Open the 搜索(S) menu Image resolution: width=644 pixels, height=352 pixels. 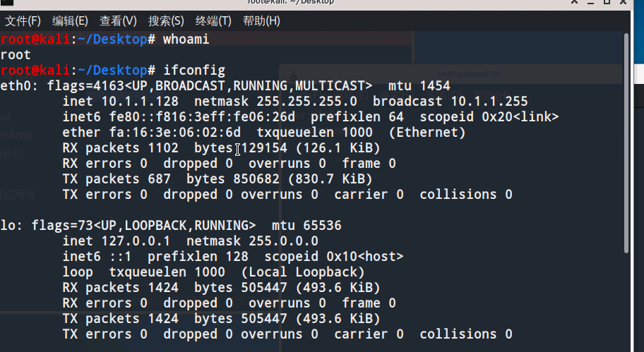[x=166, y=21]
